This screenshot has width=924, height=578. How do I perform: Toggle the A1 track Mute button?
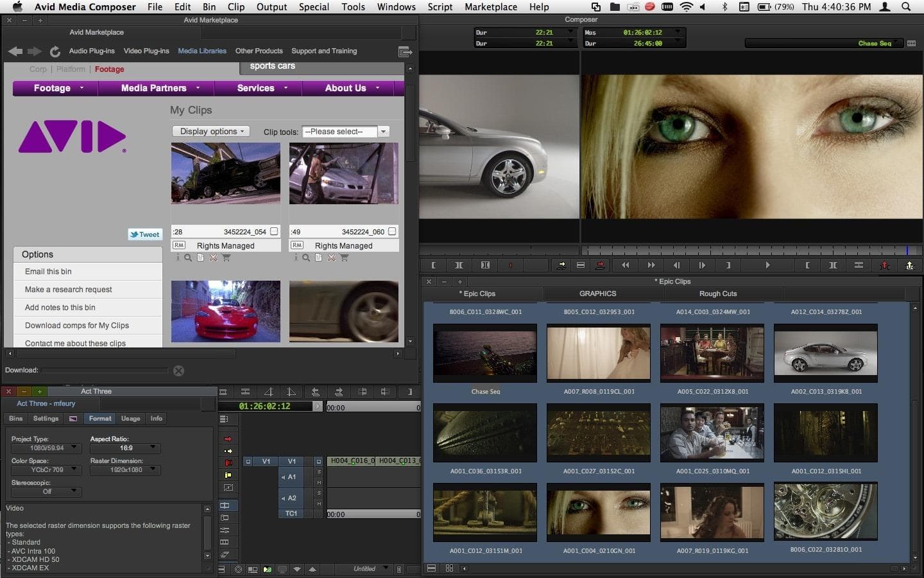coord(319,482)
